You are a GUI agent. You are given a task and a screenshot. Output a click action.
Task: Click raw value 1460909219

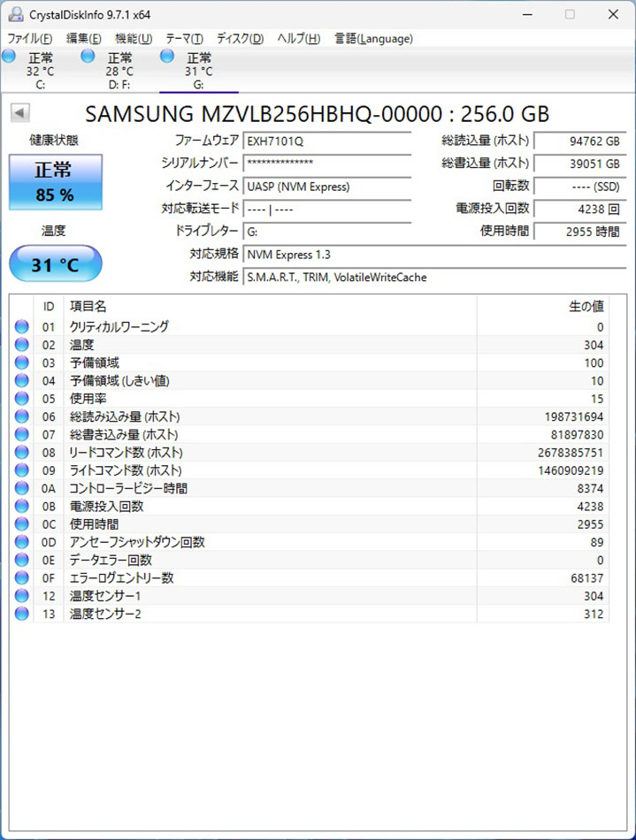pyautogui.click(x=571, y=470)
